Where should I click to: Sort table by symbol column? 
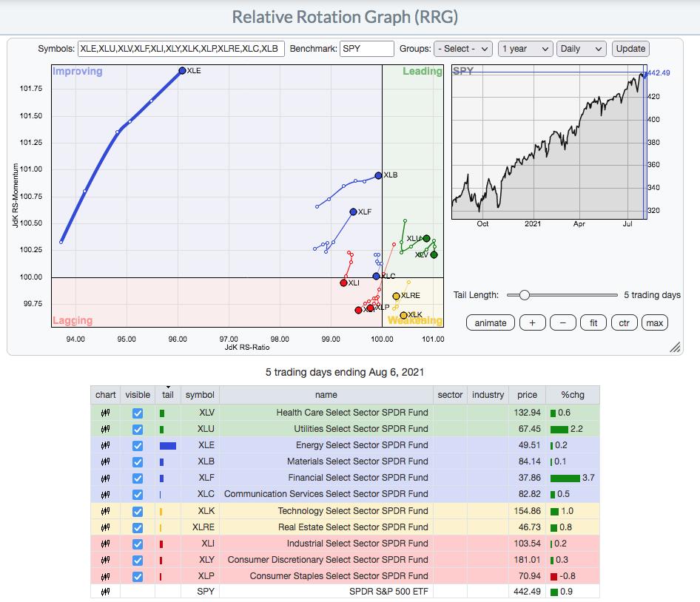click(x=200, y=395)
